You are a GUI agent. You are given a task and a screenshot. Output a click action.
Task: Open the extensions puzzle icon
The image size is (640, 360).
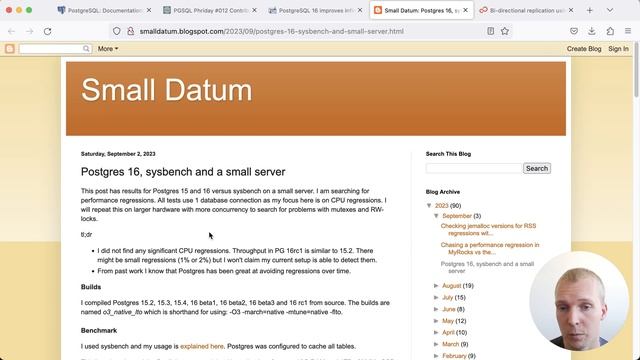tap(610, 31)
